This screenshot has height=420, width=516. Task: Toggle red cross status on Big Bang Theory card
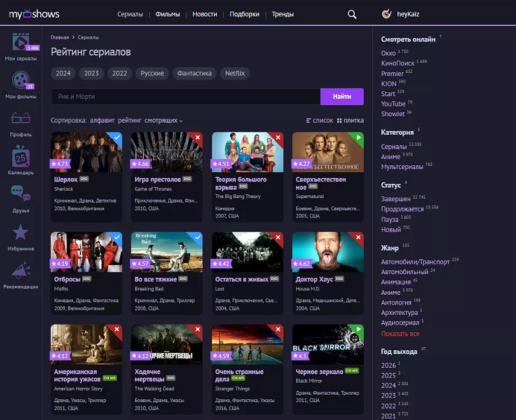[x=278, y=137]
